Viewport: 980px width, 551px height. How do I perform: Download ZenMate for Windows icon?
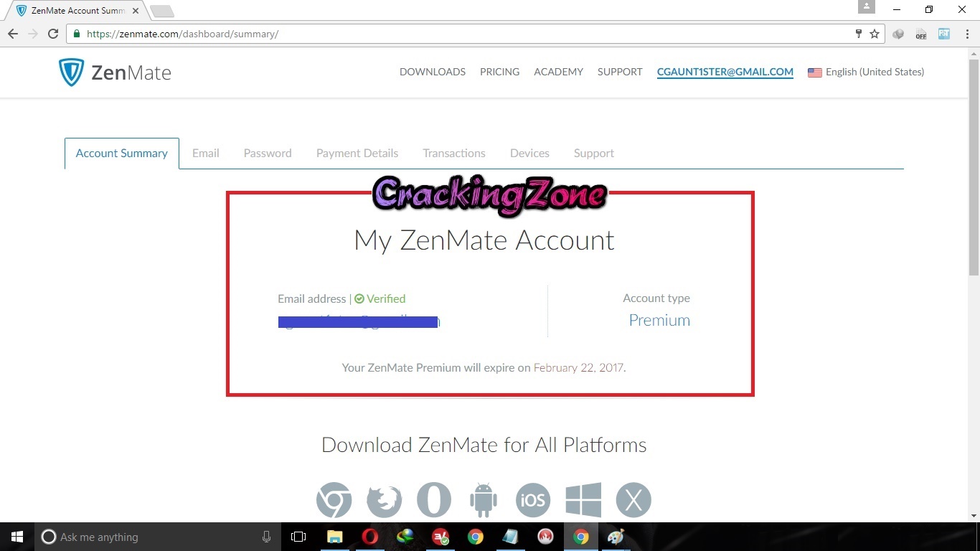[583, 500]
